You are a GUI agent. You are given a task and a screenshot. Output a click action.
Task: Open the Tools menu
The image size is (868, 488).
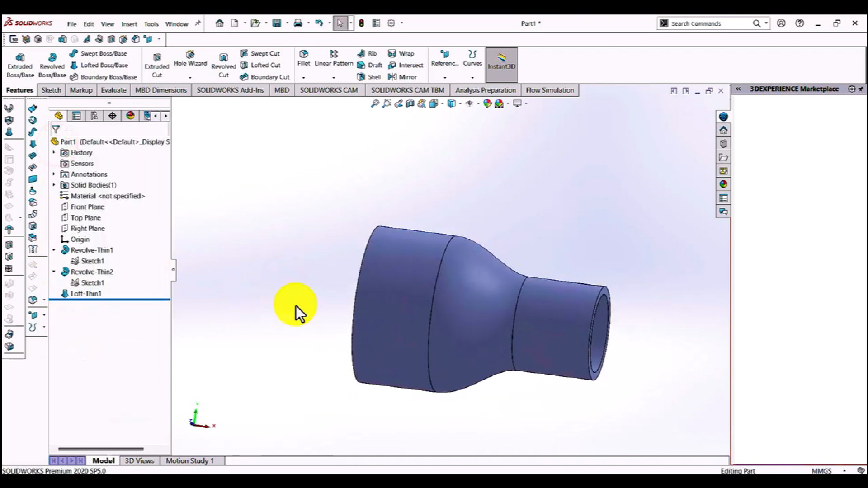click(x=151, y=24)
